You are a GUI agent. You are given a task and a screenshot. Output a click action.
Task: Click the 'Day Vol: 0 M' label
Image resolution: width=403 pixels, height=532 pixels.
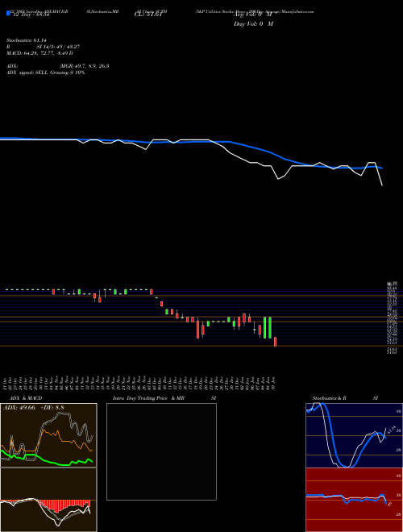(x=253, y=23)
